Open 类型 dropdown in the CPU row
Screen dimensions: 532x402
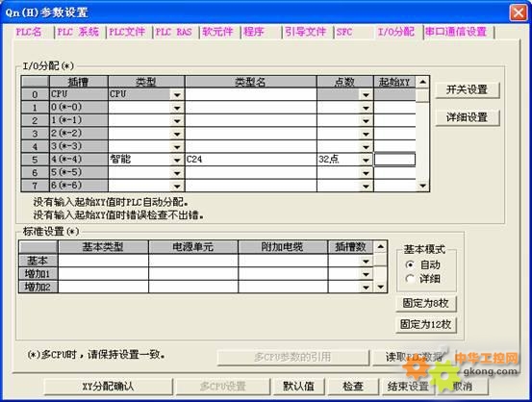coord(177,94)
